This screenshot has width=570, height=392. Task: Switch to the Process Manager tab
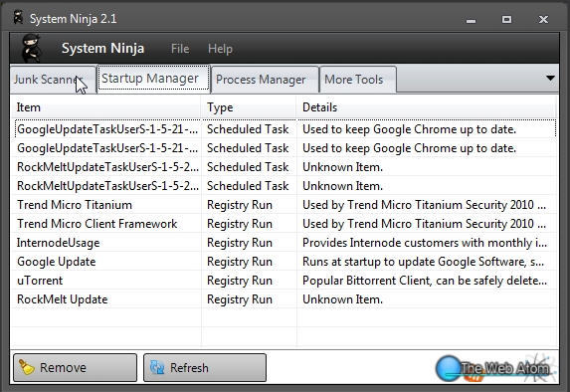point(265,80)
